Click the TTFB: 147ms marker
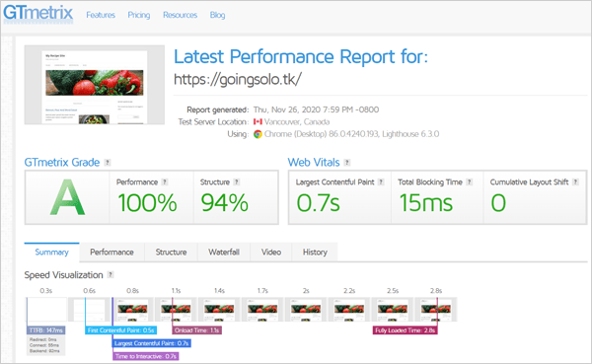Image resolution: width=592 pixels, height=364 pixels. [x=46, y=330]
